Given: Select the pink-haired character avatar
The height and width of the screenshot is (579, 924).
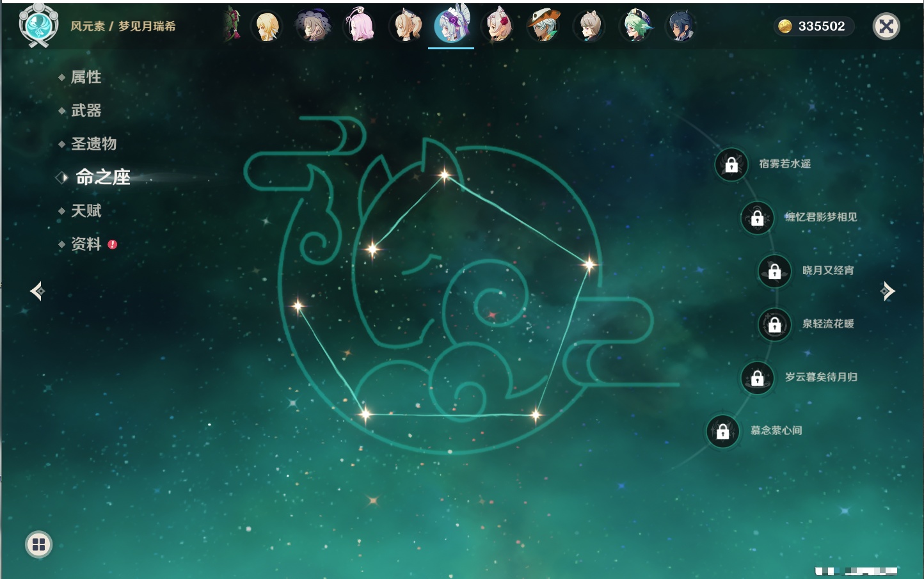Looking at the screenshot, I should [360, 26].
